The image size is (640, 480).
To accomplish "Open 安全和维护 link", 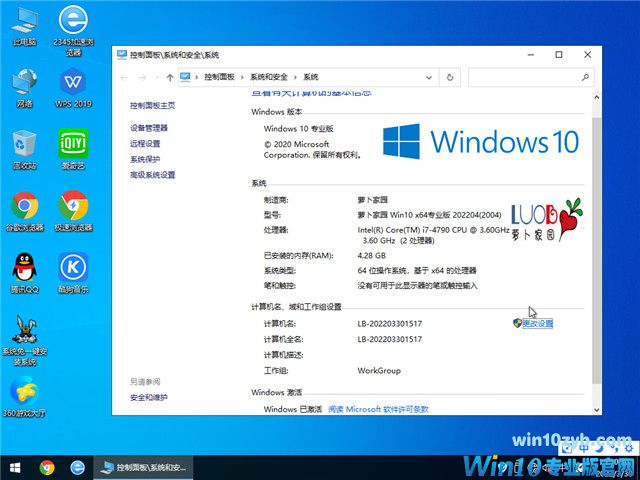I will [149, 397].
